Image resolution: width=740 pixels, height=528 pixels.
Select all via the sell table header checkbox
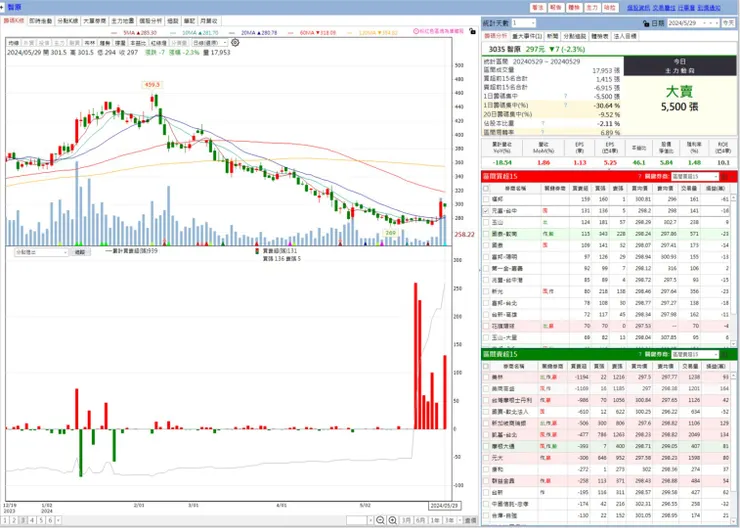tap(486, 366)
